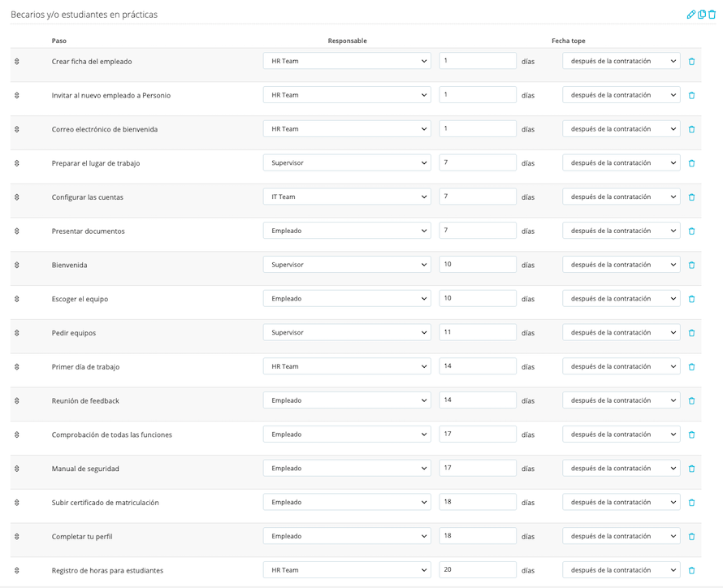Screen dimensions: 723x588
Task: Open Fecha tope dropdown for 'Subir certificado de matriculación'
Action: tap(621, 502)
